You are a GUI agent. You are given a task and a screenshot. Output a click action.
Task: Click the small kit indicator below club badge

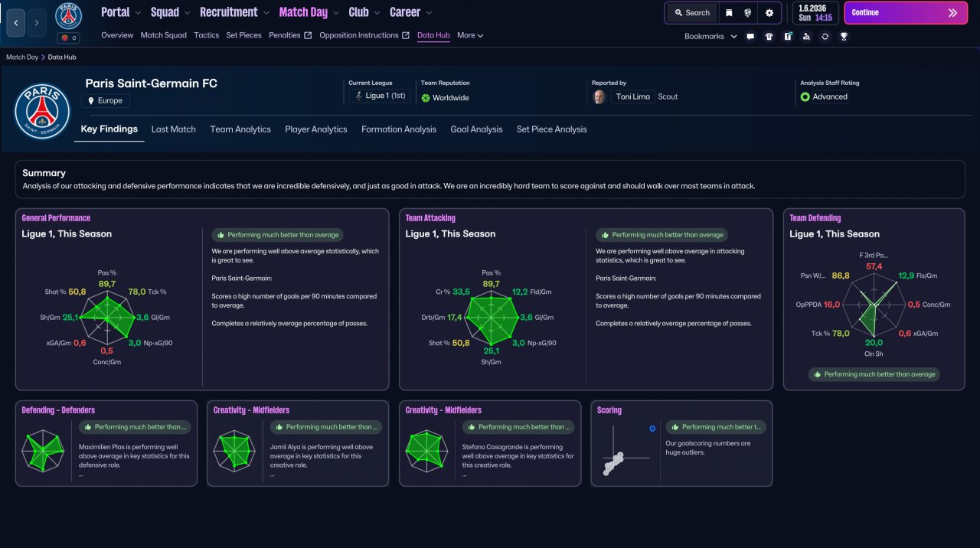click(69, 38)
